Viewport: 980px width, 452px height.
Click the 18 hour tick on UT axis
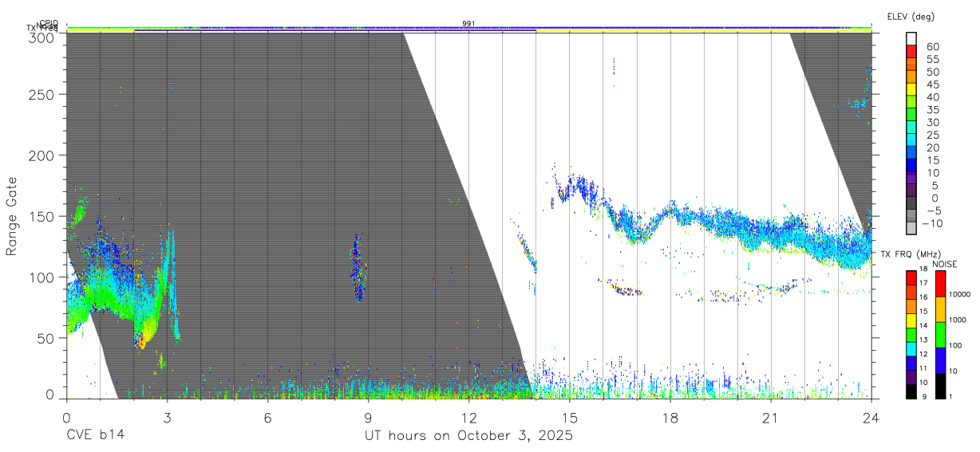tap(670, 417)
